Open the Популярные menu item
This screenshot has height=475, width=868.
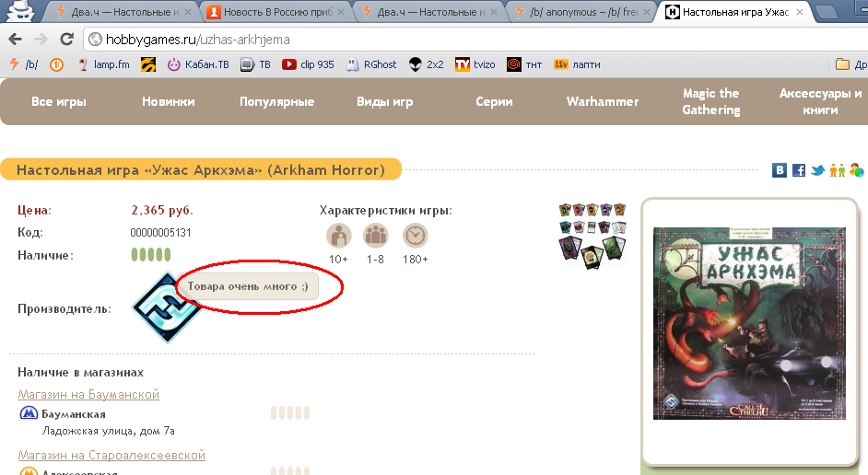pyautogui.click(x=276, y=102)
